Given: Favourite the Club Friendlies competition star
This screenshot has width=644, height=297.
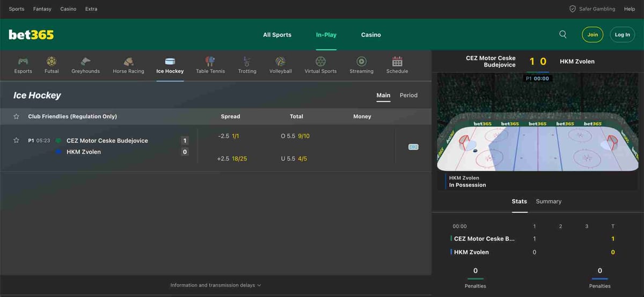Looking at the screenshot, I should click(x=17, y=117).
